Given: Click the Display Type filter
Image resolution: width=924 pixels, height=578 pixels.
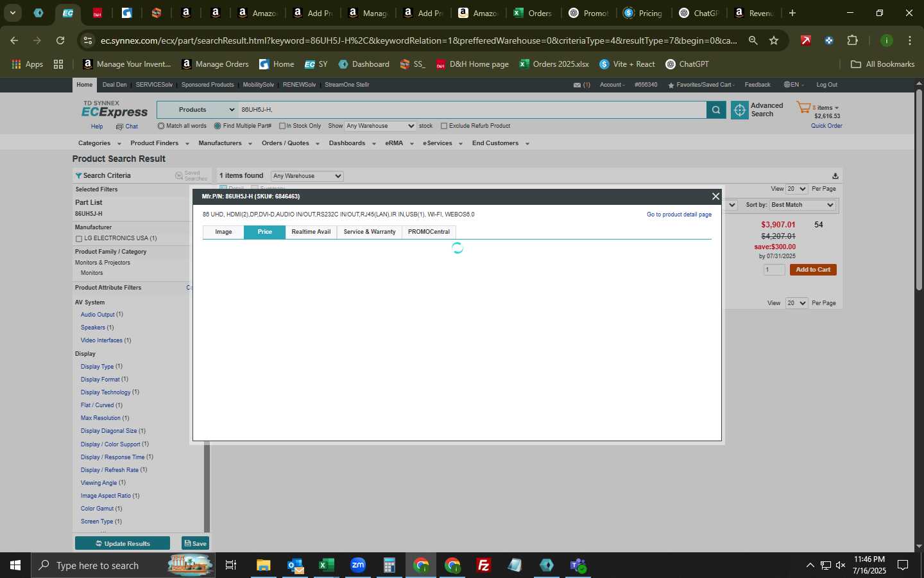Looking at the screenshot, I should (x=97, y=367).
